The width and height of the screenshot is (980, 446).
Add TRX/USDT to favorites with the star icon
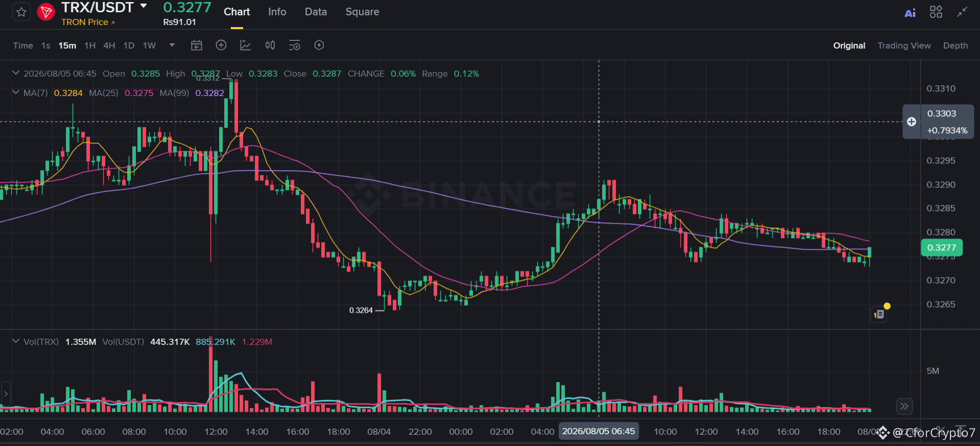coord(21,12)
